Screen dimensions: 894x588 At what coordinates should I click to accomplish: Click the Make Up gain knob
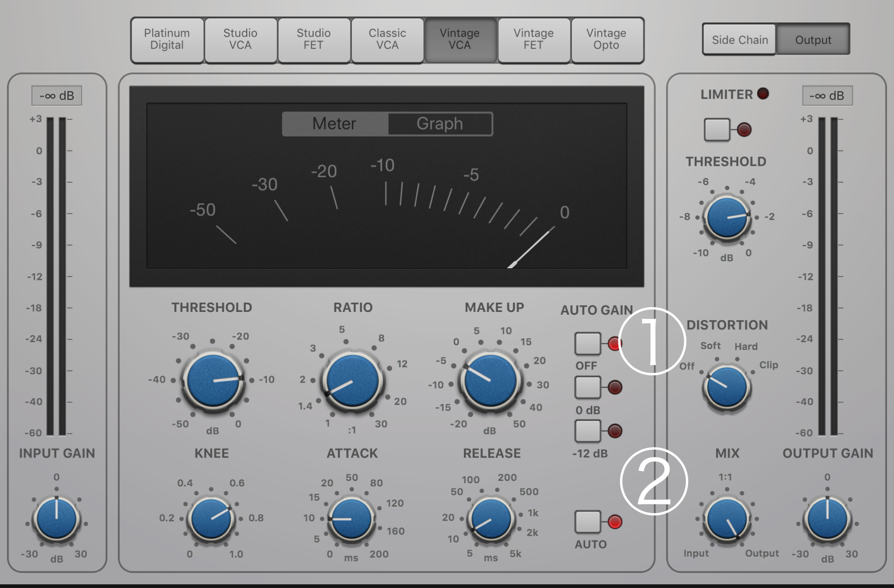490,381
